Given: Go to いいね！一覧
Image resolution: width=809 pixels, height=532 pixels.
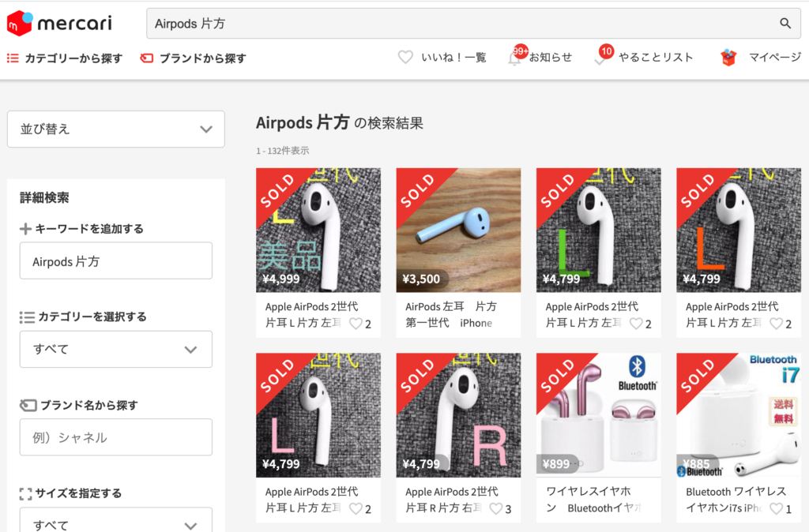Looking at the screenshot, I should coord(453,57).
